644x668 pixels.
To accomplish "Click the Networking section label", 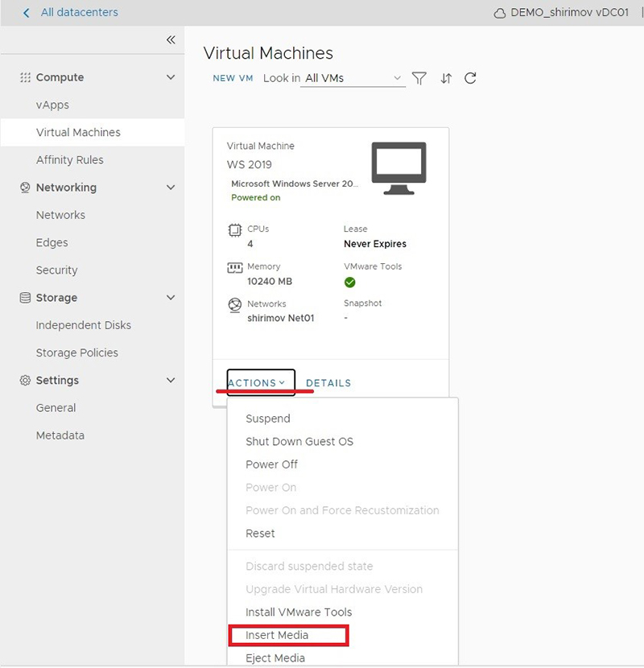I will pos(66,188).
